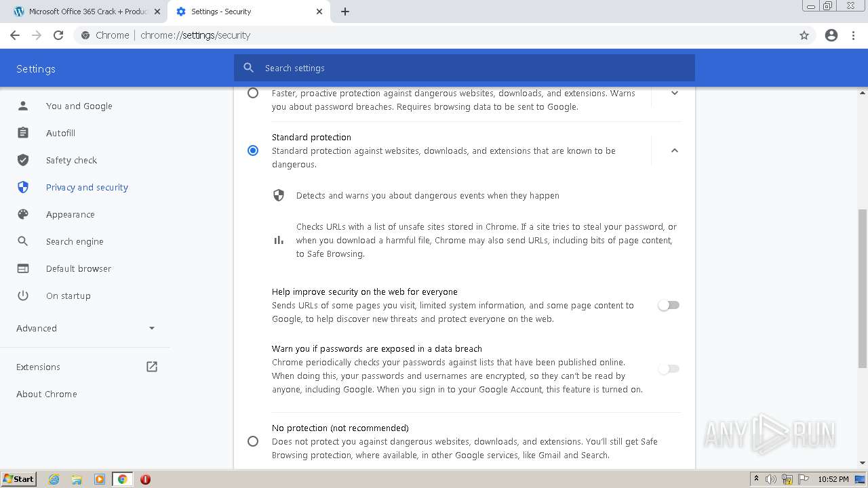Click the Search settings input field
868x488 pixels.
[465, 68]
